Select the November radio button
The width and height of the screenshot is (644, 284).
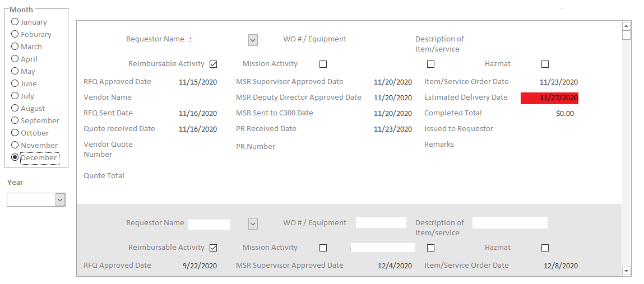pos(15,145)
